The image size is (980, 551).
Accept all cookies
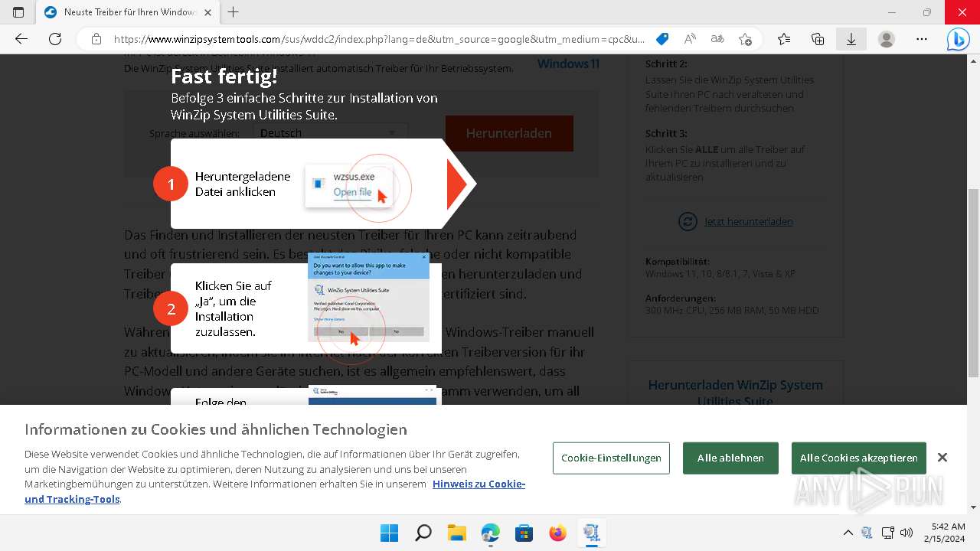[858, 458]
